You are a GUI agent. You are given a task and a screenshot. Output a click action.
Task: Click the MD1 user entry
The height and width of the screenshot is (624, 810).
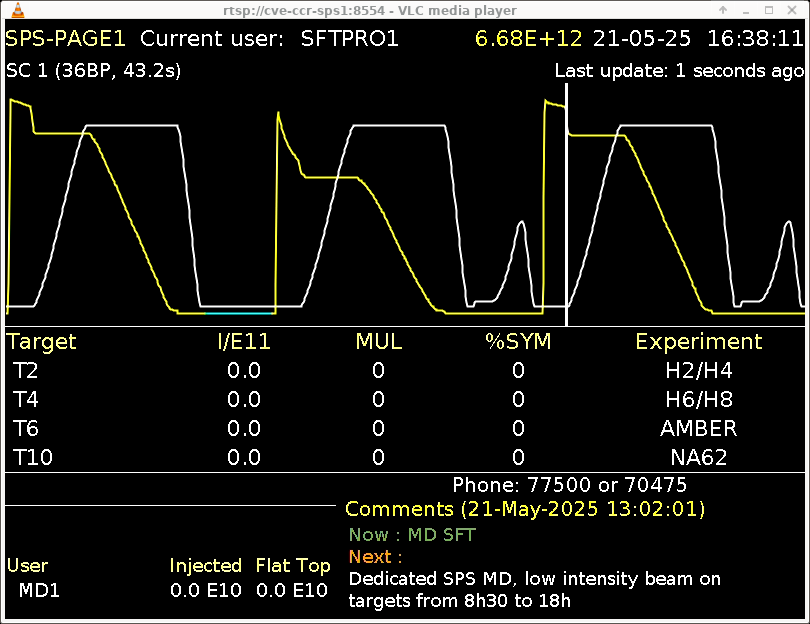tap(40, 590)
